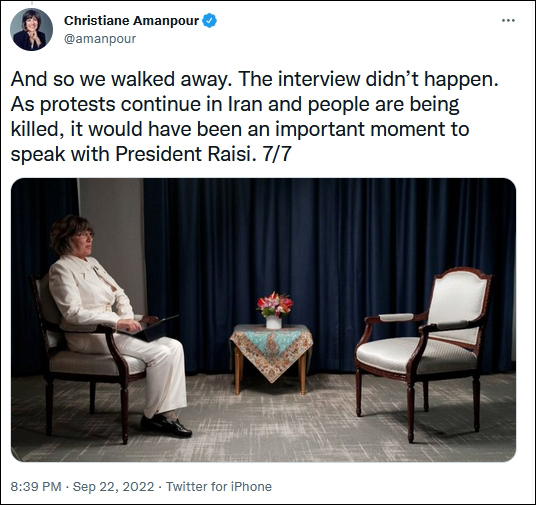Viewport: 536px width, 505px height.
Task: Open the attached interview room photo
Action: coord(263,320)
